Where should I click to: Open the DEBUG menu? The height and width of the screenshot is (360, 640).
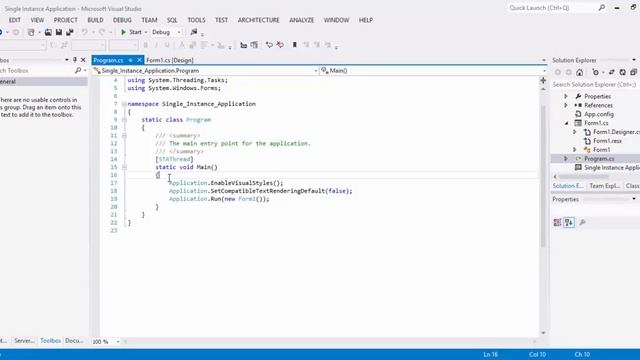click(x=122, y=20)
